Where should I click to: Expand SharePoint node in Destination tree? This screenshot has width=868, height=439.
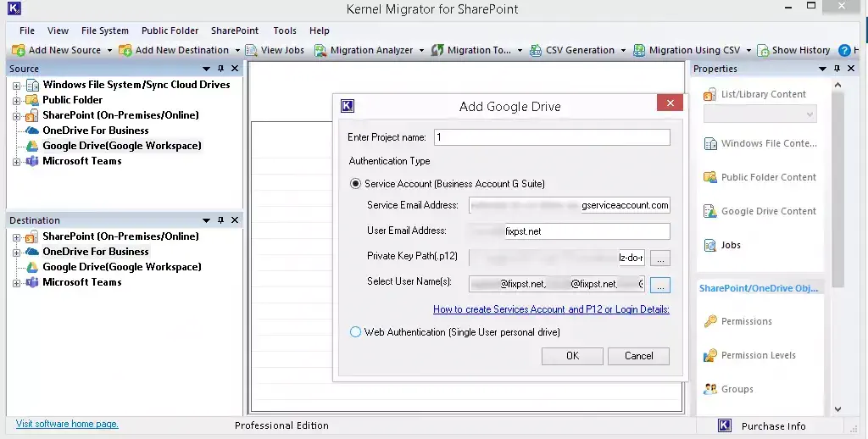point(16,237)
